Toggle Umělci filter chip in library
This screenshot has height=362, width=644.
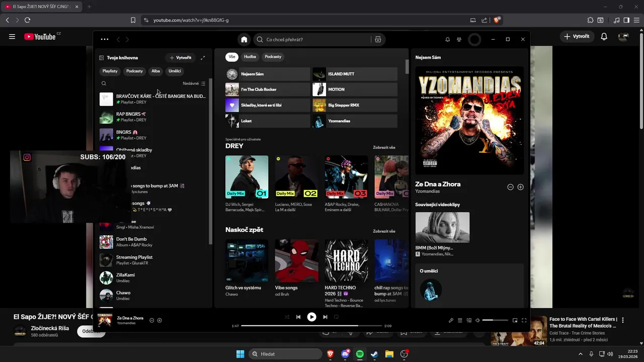(175, 71)
